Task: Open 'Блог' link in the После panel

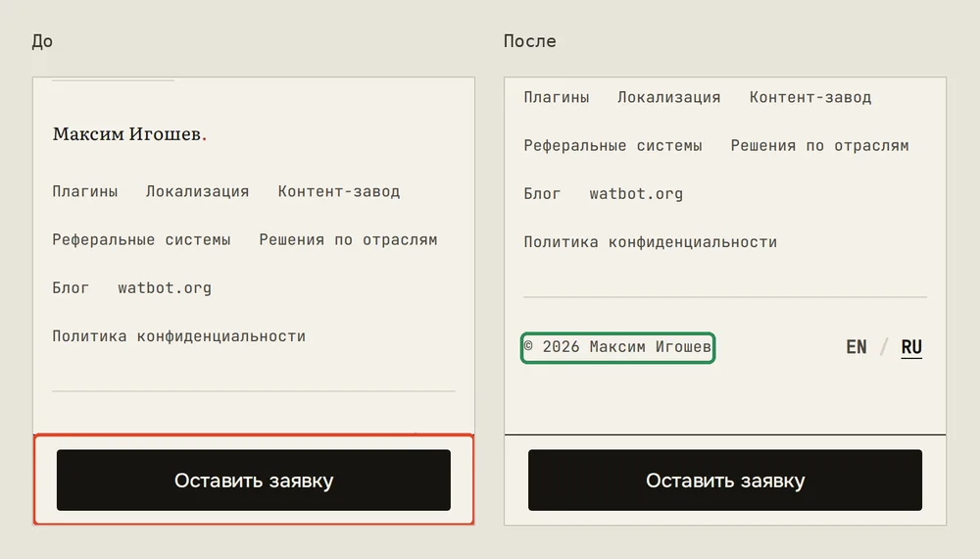Action: click(x=543, y=194)
